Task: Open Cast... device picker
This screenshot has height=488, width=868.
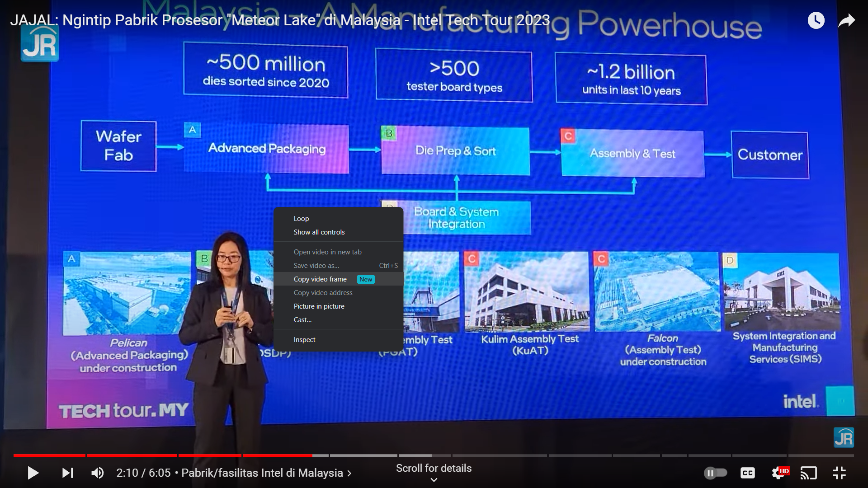Action: click(x=302, y=320)
